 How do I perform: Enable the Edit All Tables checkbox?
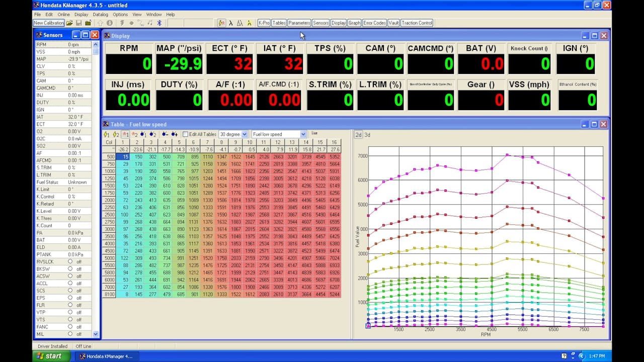coord(185,134)
